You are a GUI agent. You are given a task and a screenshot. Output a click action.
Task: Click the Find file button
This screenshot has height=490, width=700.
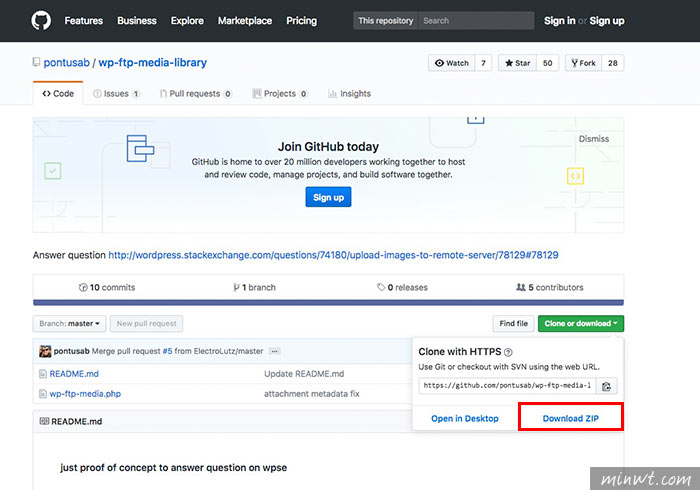point(513,324)
